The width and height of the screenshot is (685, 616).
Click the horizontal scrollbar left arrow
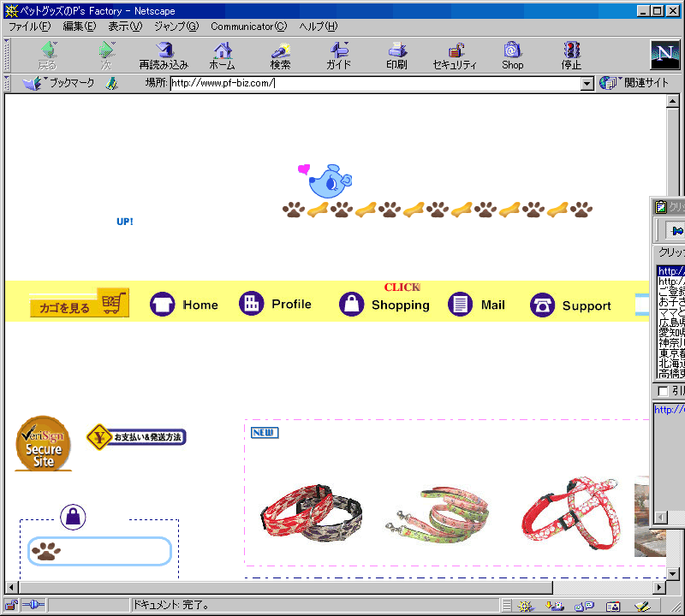point(11,587)
